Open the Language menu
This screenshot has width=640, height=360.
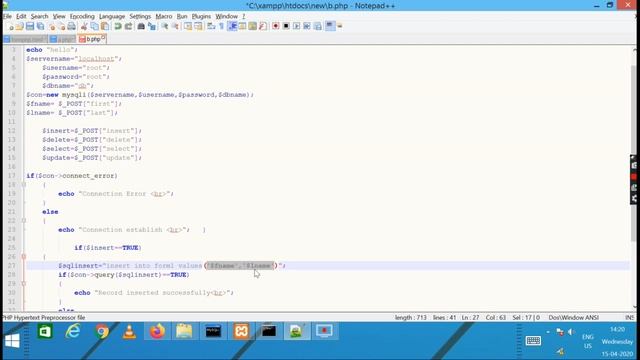click(112, 16)
